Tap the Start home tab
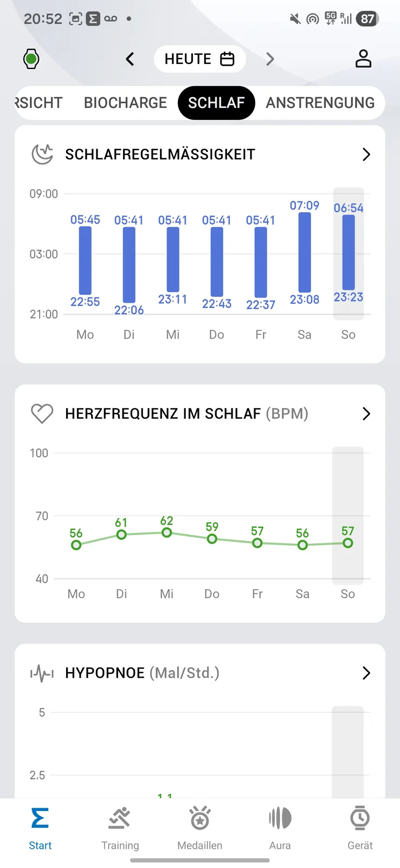 40,828
